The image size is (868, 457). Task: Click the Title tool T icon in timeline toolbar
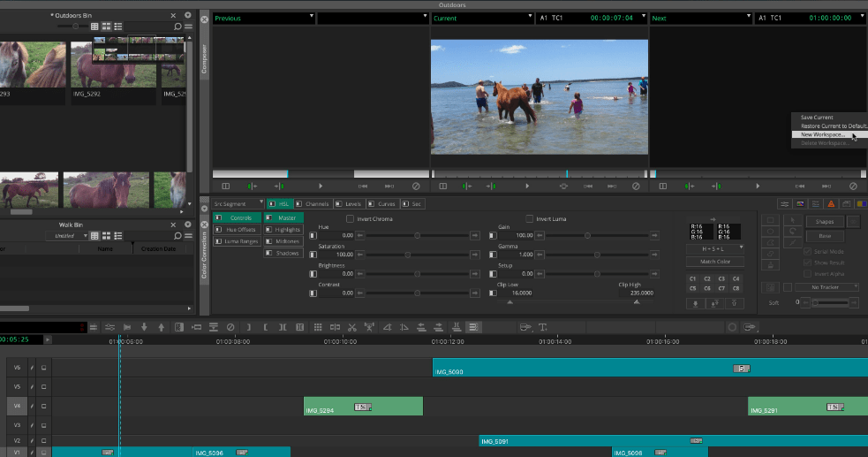543,327
